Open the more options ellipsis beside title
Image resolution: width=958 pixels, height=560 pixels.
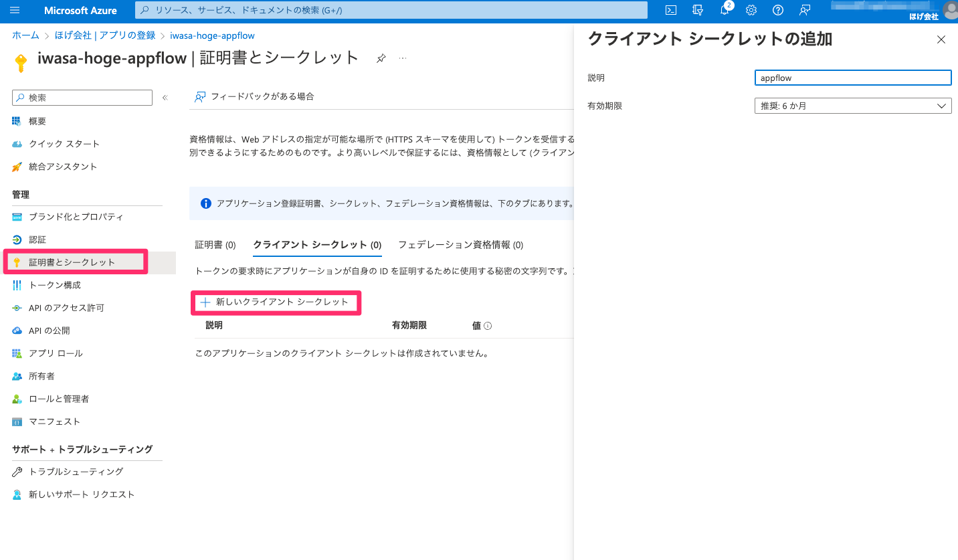click(403, 59)
